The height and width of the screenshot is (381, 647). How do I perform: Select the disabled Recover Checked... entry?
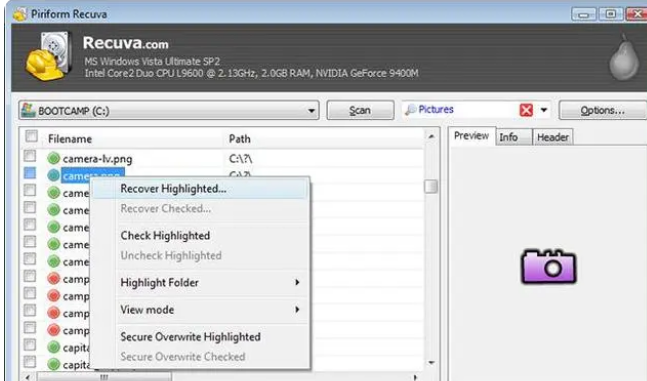(x=200, y=209)
